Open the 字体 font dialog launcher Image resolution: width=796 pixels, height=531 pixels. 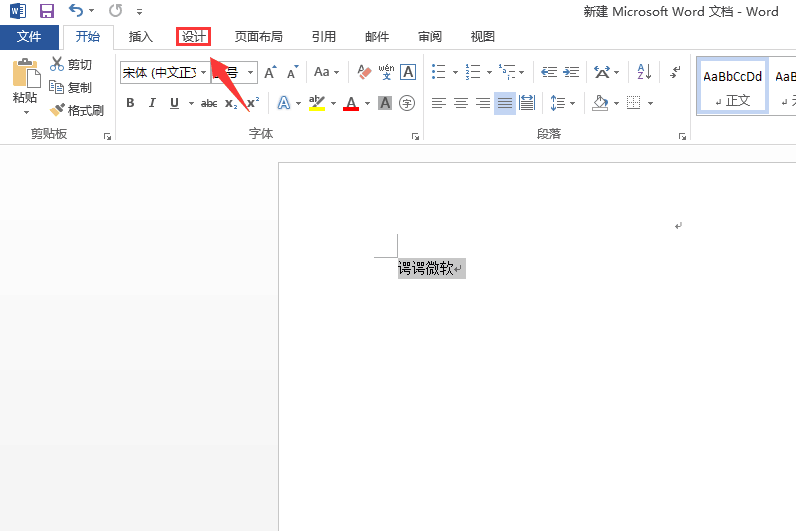point(415,136)
